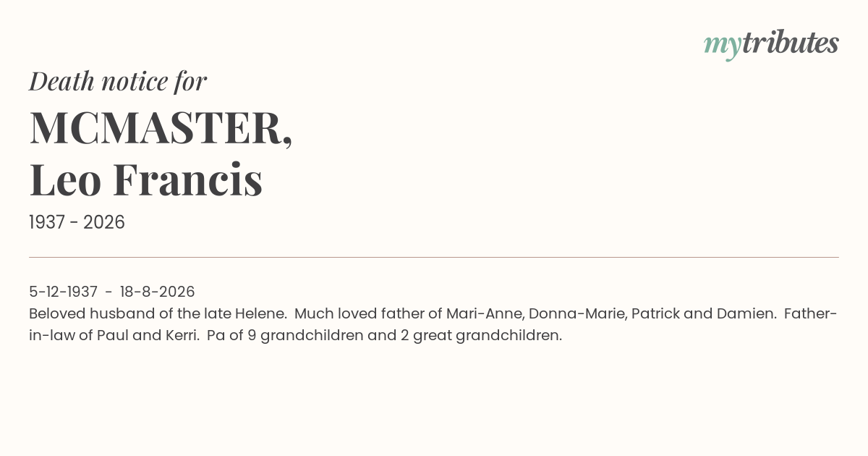Click the name Donna-Marie
This screenshot has height=456, width=868.
point(577,314)
